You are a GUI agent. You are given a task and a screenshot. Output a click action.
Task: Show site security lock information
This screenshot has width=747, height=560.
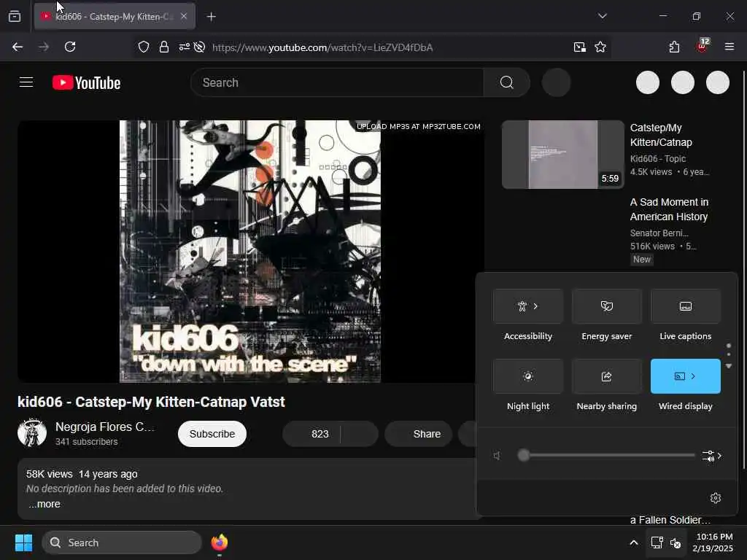164,47
